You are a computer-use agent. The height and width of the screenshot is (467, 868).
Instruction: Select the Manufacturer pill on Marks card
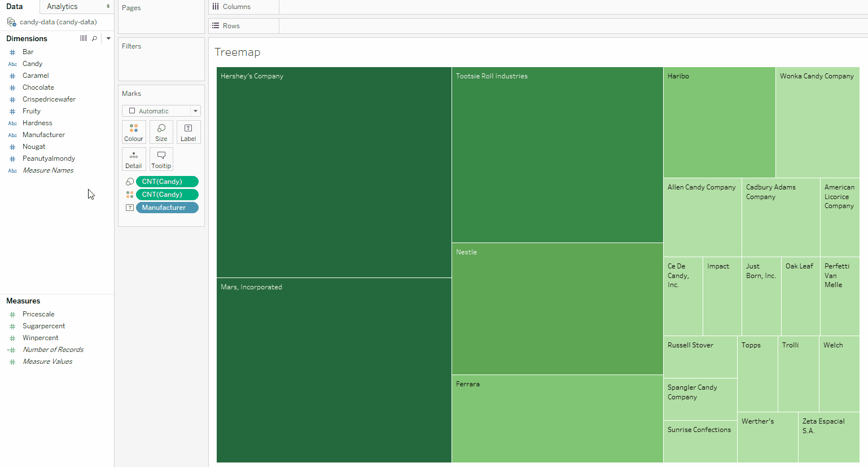[x=167, y=208]
